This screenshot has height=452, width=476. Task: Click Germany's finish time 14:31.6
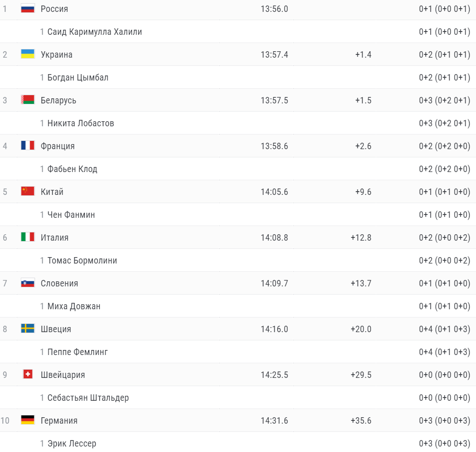274,420
